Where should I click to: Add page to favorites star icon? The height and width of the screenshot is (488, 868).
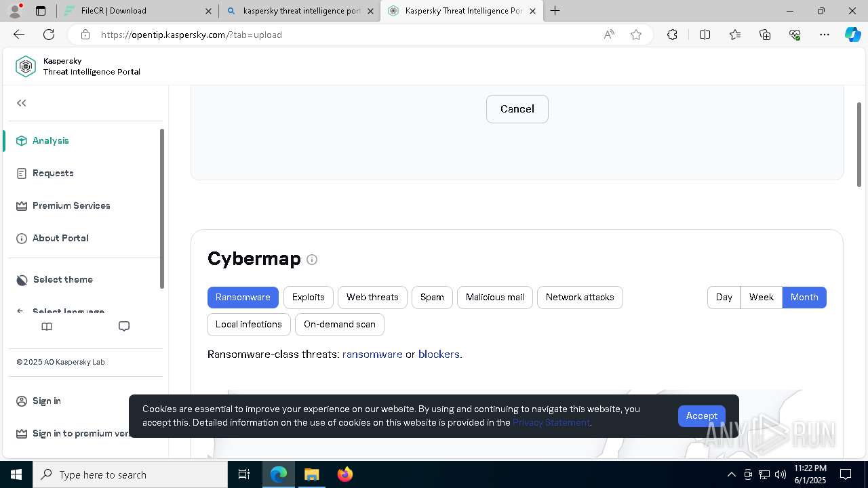(x=636, y=35)
